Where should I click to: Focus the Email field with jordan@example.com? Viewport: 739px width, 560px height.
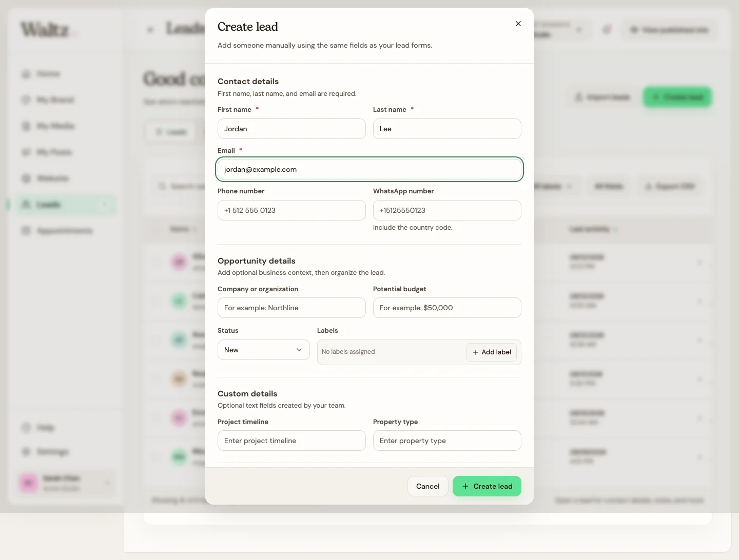click(369, 169)
